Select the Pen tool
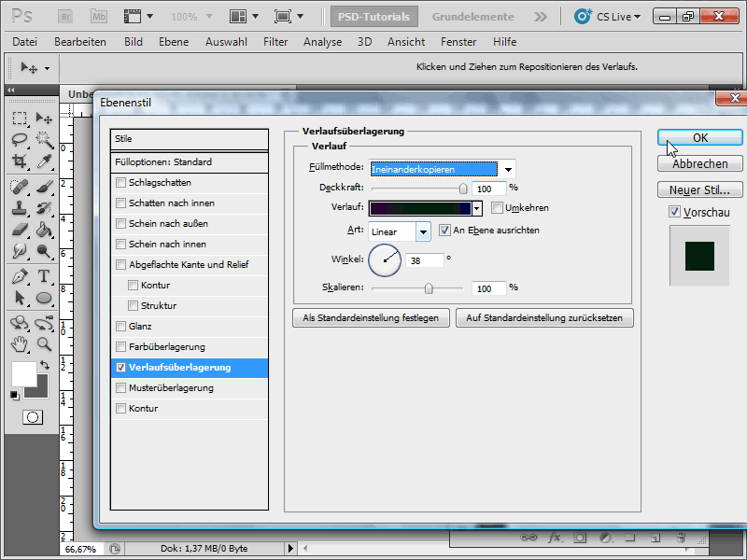Image resolution: width=747 pixels, height=560 pixels. tap(20, 276)
